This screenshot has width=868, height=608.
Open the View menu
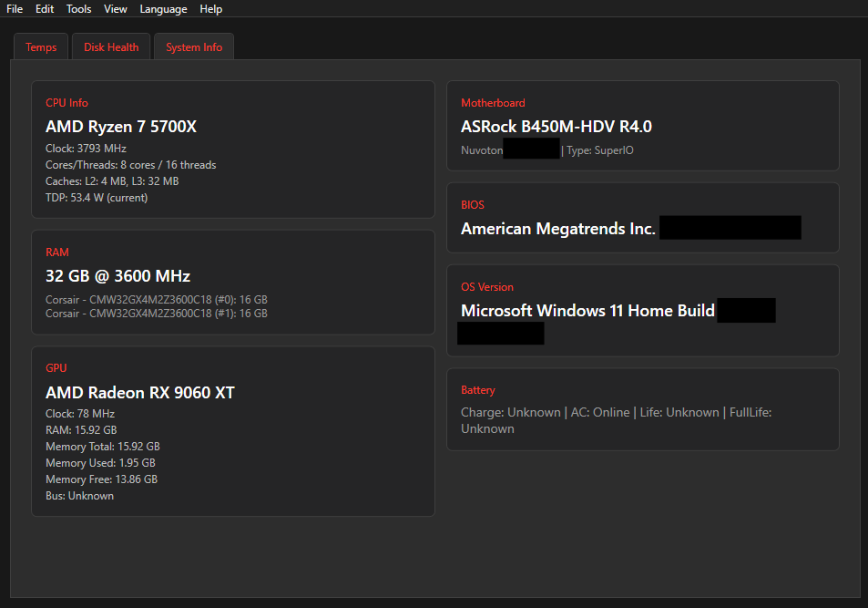coord(115,9)
